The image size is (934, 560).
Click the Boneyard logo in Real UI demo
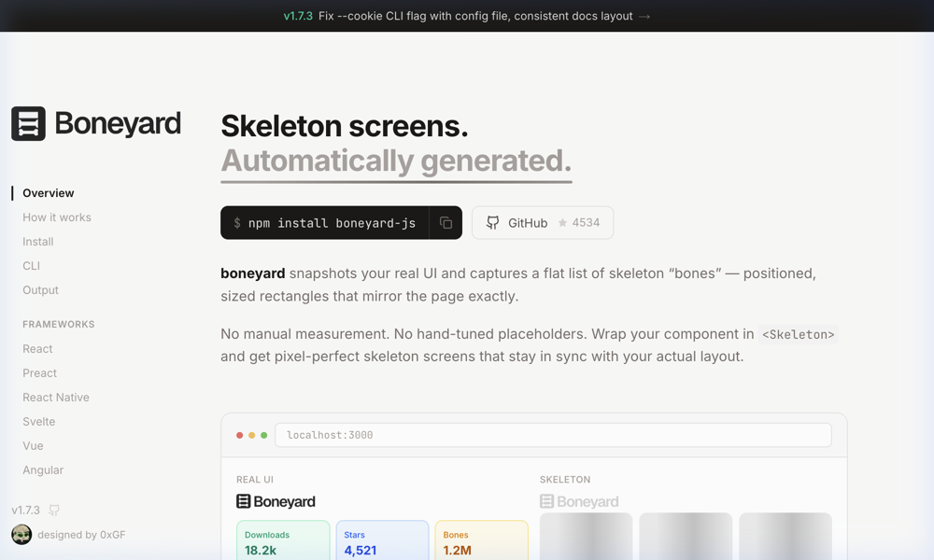coord(276,501)
